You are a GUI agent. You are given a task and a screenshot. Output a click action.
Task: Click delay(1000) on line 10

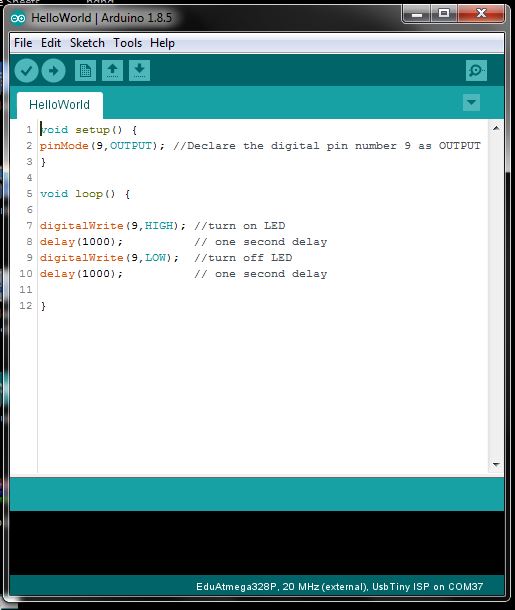(81, 273)
